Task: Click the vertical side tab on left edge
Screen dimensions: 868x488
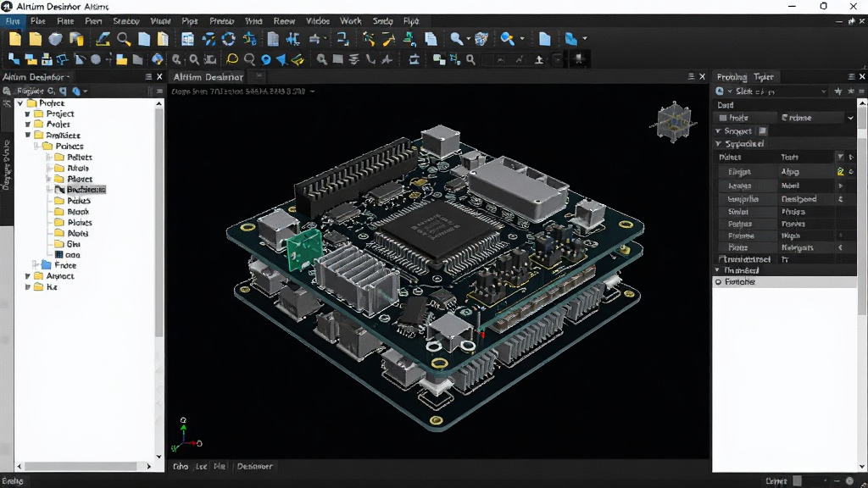Action: (x=6, y=165)
